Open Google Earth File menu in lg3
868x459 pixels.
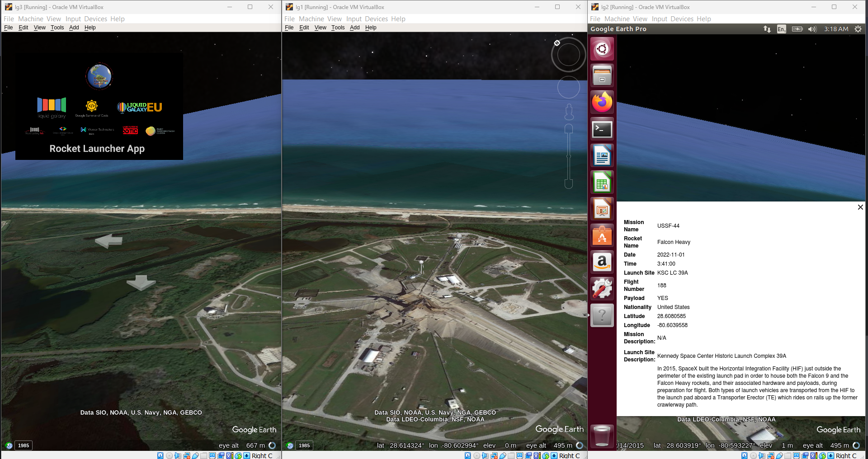point(9,28)
